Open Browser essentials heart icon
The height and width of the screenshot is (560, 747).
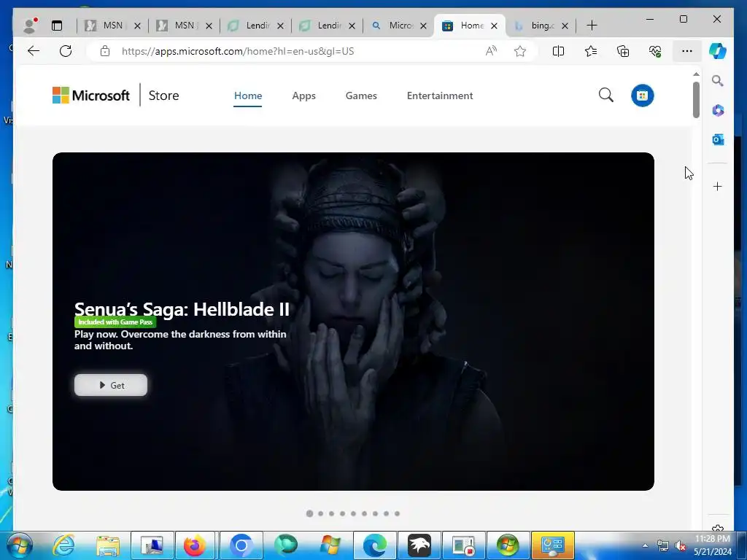pyautogui.click(x=655, y=51)
